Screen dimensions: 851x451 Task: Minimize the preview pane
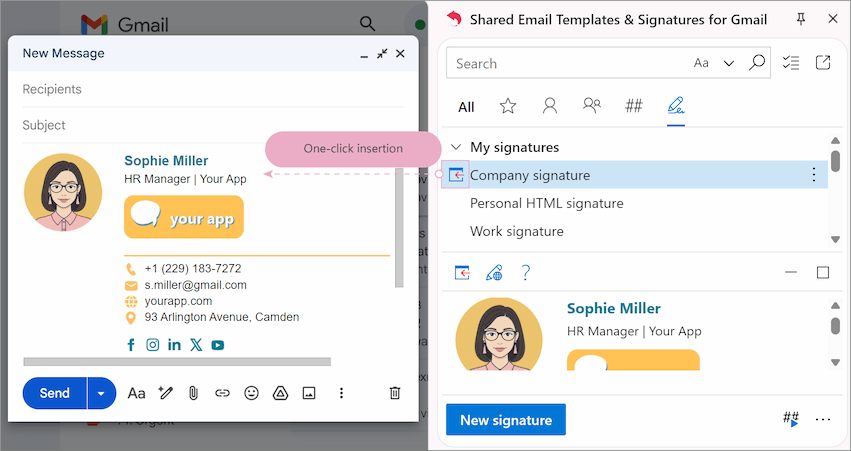[x=791, y=272]
